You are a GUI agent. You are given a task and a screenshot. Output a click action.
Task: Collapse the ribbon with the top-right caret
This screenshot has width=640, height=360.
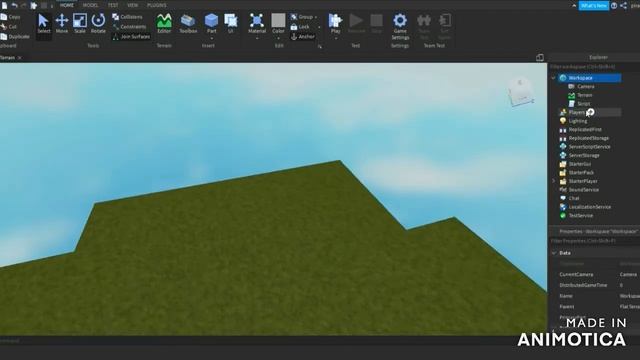click(x=574, y=6)
